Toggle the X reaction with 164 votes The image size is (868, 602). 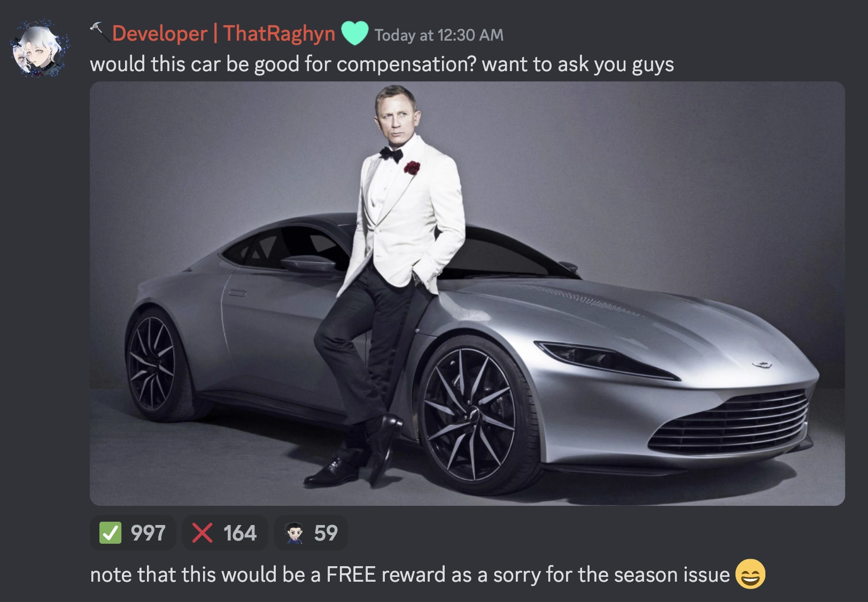pos(224,532)
